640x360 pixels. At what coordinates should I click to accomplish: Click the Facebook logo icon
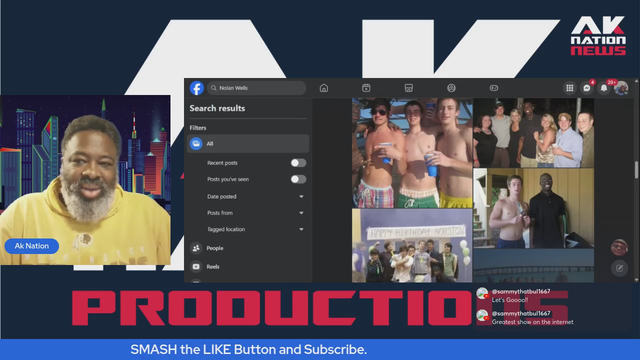197,88
